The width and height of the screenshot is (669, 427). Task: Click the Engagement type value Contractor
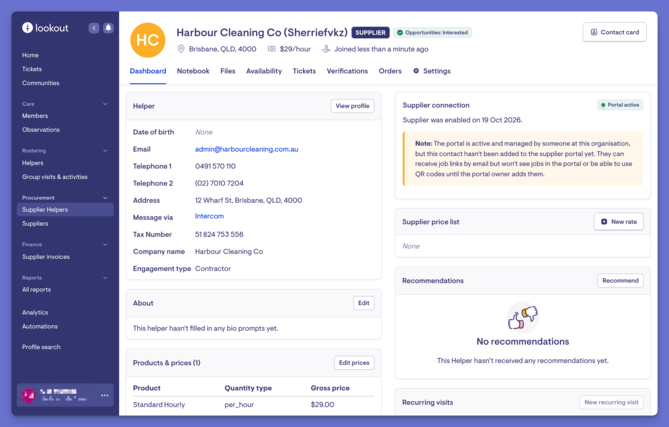point(213,269)
